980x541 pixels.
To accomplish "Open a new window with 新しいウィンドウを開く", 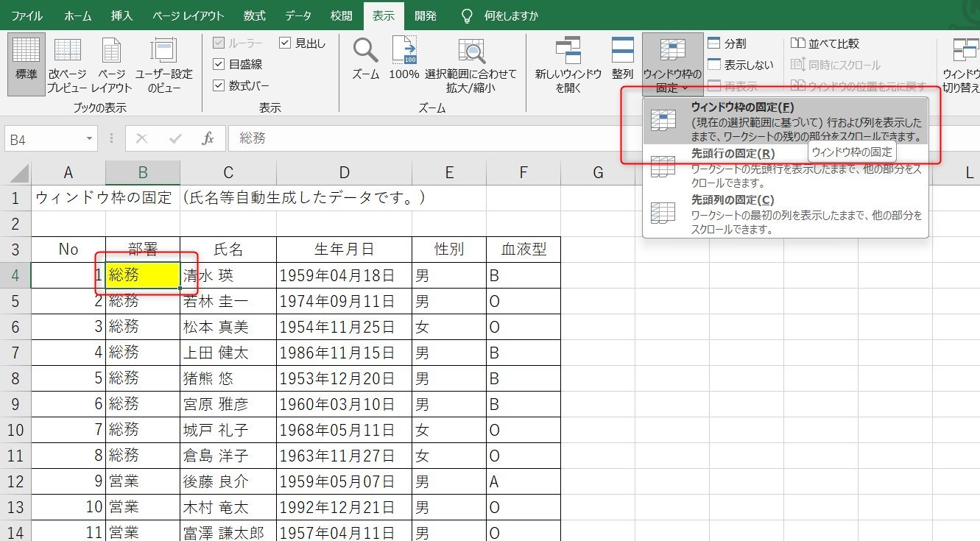I will [x=568, y=65].
